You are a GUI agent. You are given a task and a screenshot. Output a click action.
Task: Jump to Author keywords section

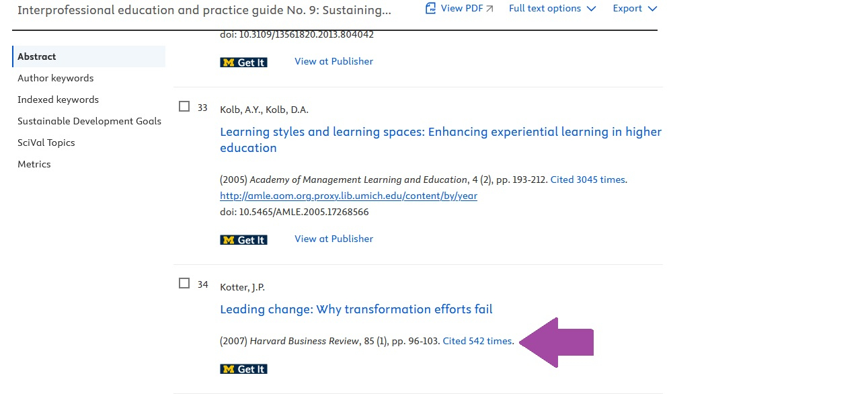point(56,78)
